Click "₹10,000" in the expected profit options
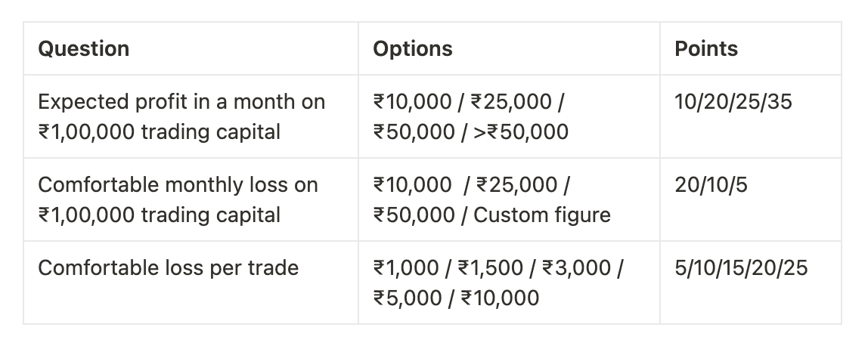 click(413, 102)
